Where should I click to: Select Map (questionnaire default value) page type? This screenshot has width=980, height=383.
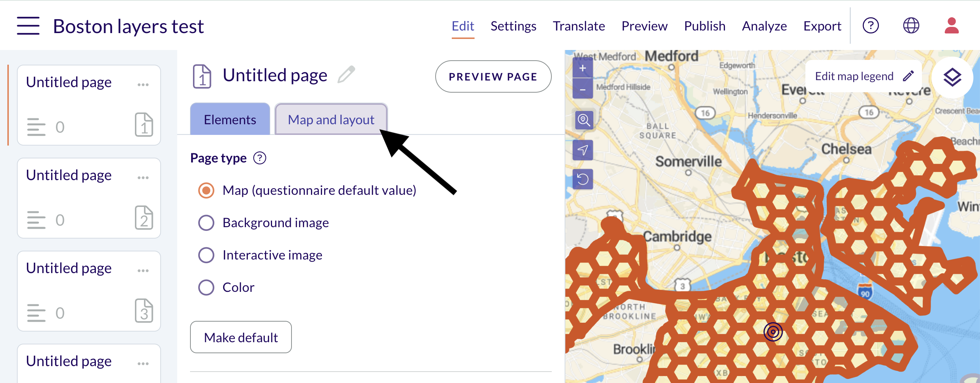click(x=206, y=190)
